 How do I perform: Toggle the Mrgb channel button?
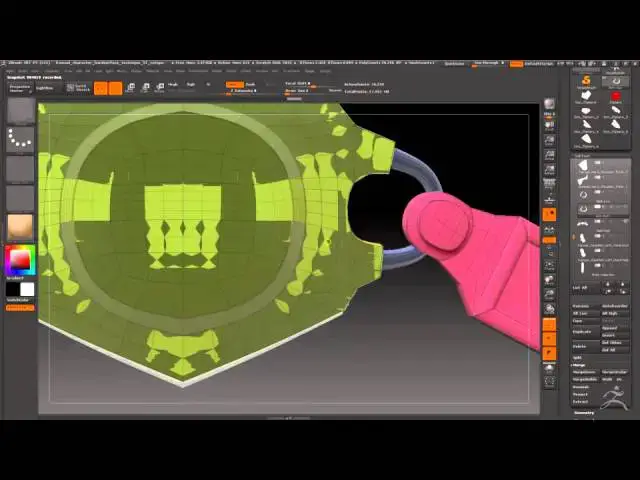[x=173, y=84]
